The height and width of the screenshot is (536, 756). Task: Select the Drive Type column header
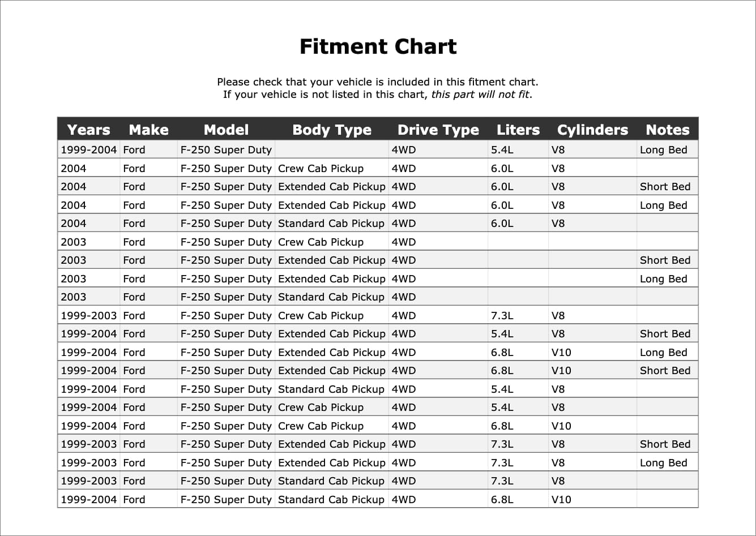coord(438,130)
